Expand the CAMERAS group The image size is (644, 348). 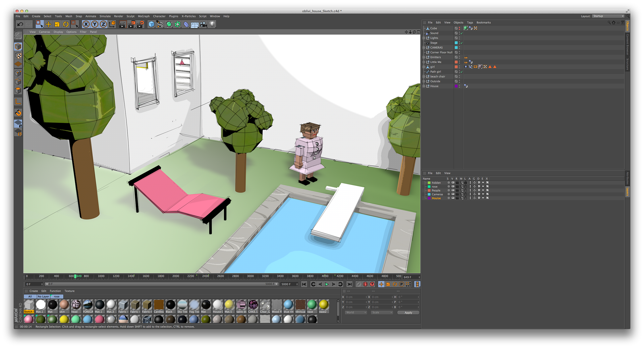coord(424,48)
